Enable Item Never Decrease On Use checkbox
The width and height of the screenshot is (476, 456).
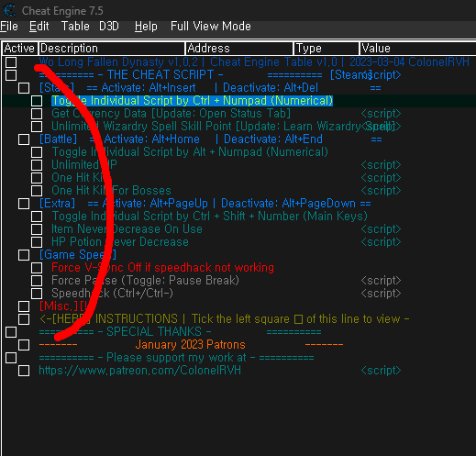coord(37,229)
